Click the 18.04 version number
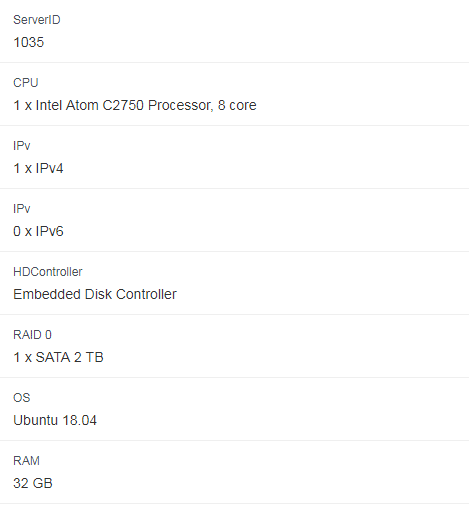This screenshot has width=469, height=506. click(x=80, y=420)
